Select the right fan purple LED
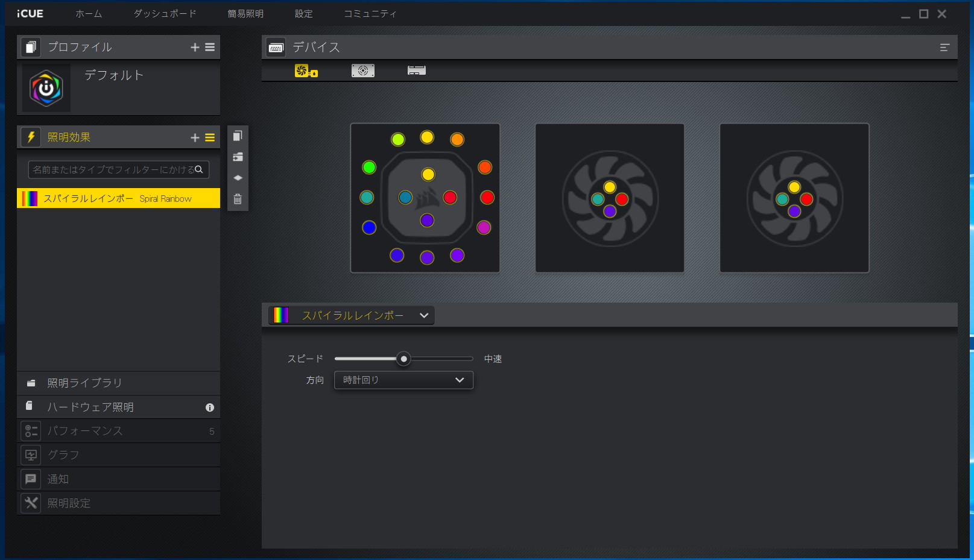This screenshot has height=560, width=974. pyautogui.click(x=794, y=211)
